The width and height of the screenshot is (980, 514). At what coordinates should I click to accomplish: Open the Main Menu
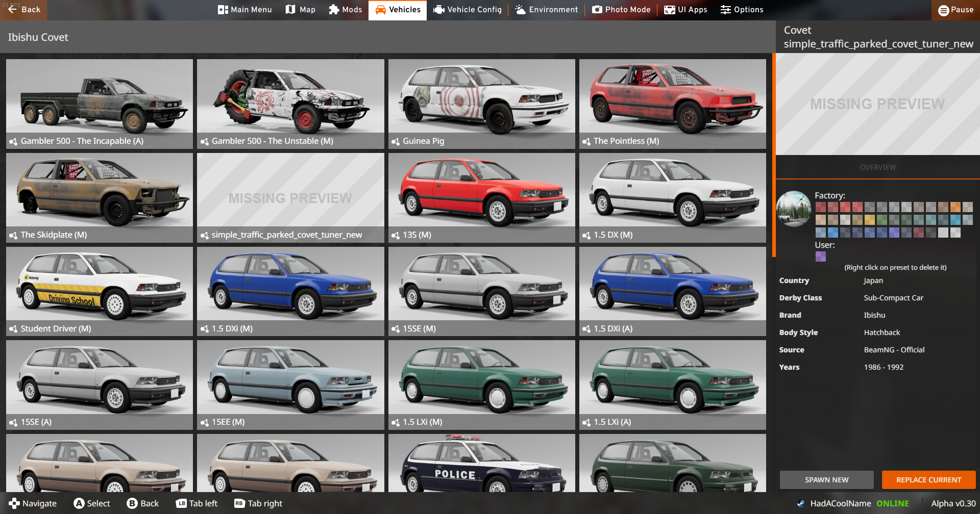245,10
